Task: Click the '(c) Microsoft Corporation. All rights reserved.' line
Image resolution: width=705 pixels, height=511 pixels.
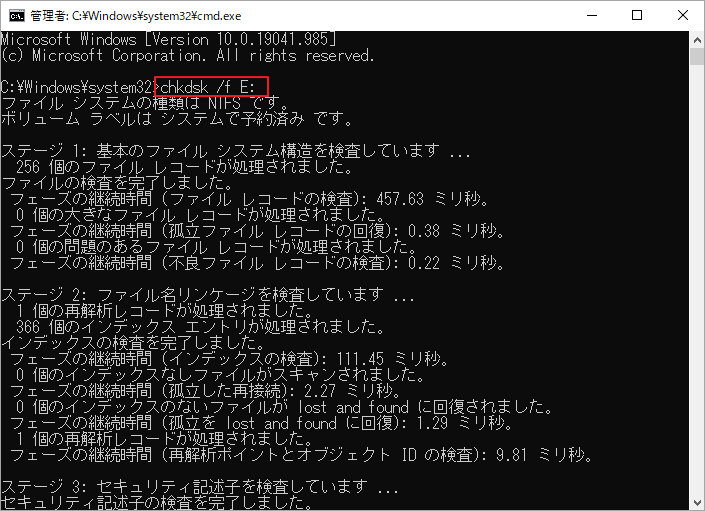Action: click(187, 56)
